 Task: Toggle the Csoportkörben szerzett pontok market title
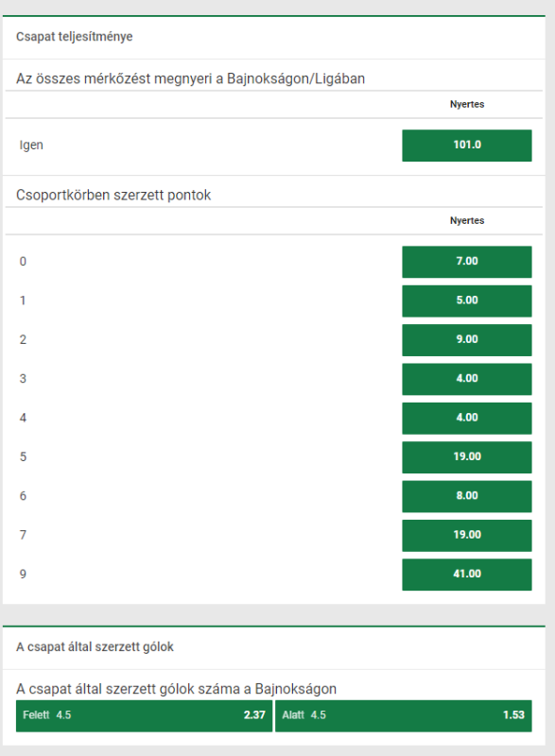click(113, 195)
